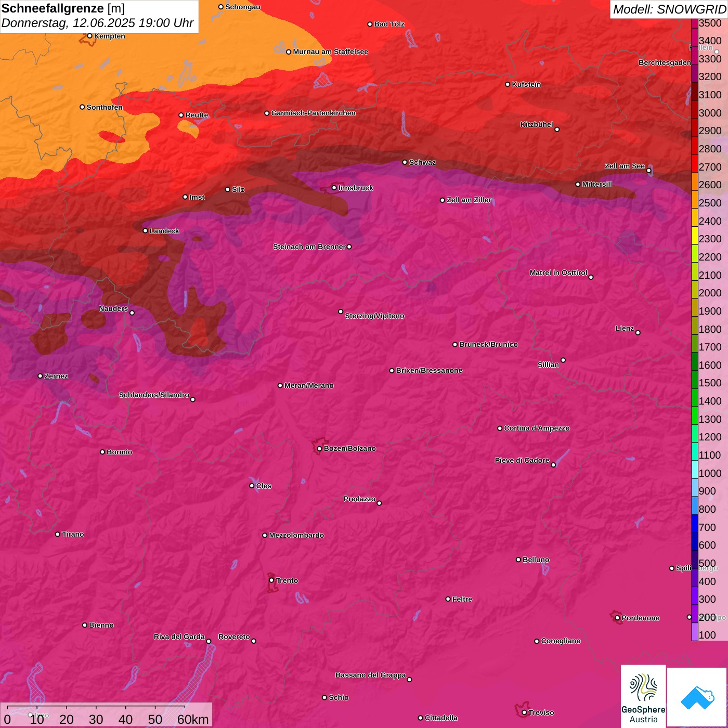
Task: Click the Kufstein city label
Action: click(x=526, y=84)
